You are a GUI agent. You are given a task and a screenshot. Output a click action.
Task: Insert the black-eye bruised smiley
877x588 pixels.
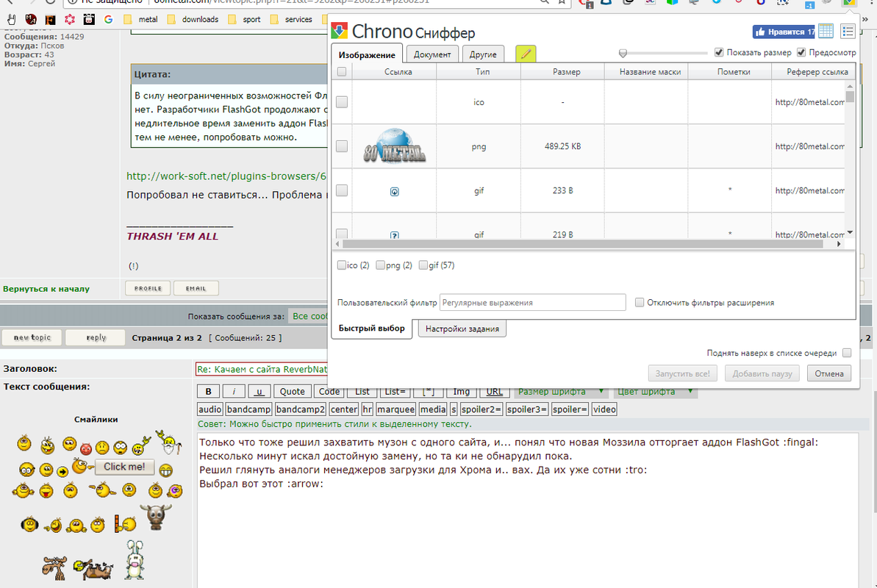click(x=174, y=491)
